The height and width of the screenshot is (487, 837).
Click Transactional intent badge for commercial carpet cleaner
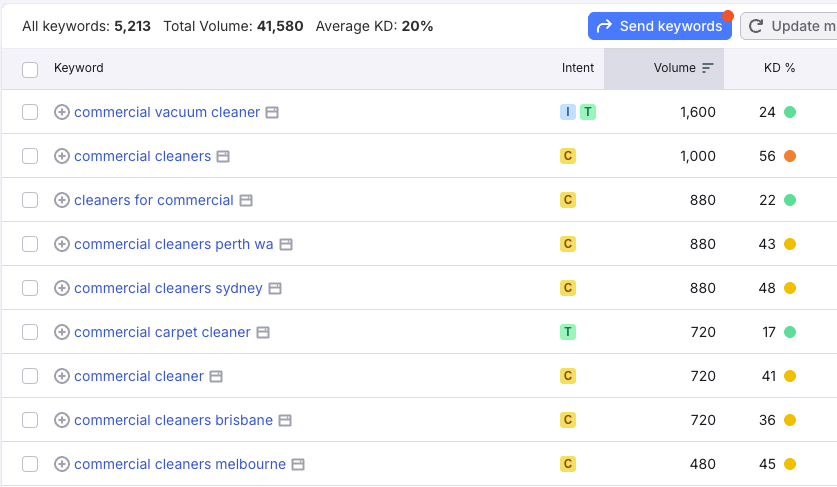[x=568, y=332]
